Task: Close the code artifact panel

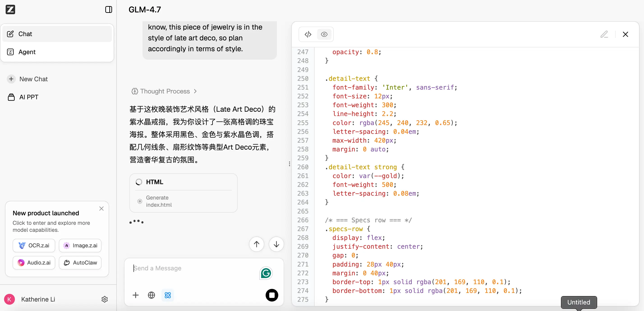Action: click(x=625, y=34)
